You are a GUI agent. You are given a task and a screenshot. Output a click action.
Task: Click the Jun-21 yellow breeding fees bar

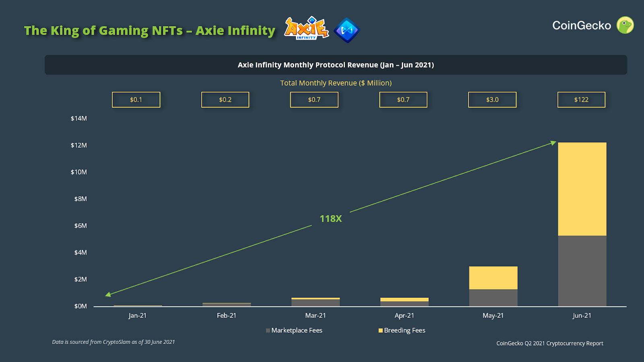tap(582, 189)
